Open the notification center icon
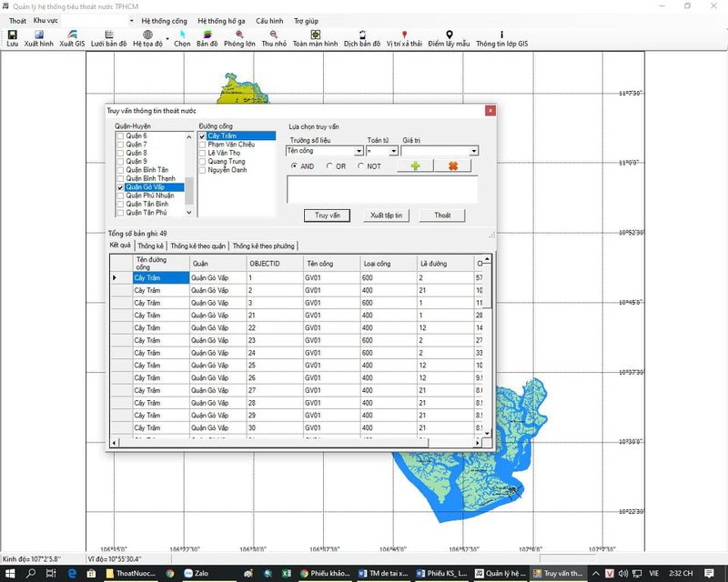Screen dimensions: 728x582 tap(709, 573)
